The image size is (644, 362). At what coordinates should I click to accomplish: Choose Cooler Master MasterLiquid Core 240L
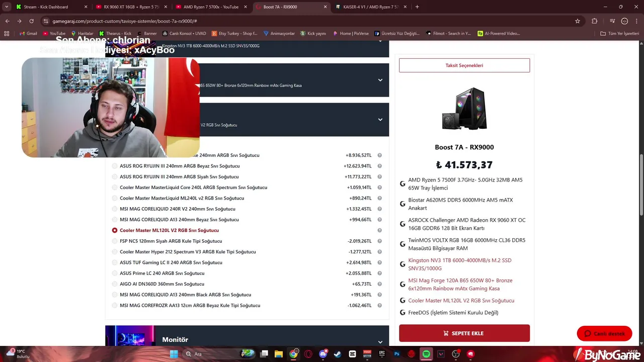115,188
